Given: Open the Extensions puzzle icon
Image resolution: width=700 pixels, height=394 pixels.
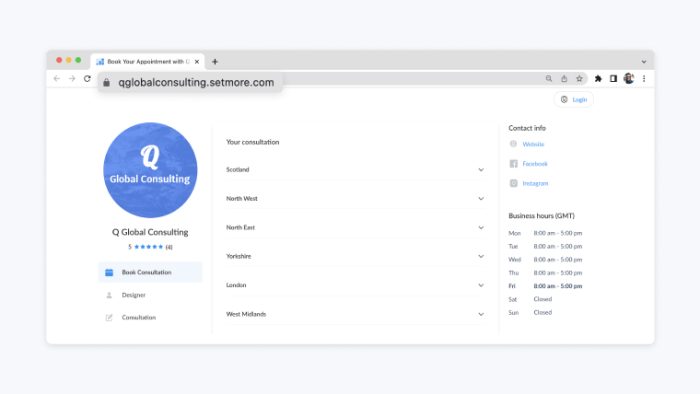Looking at the screenshot, I should point(598,79).
